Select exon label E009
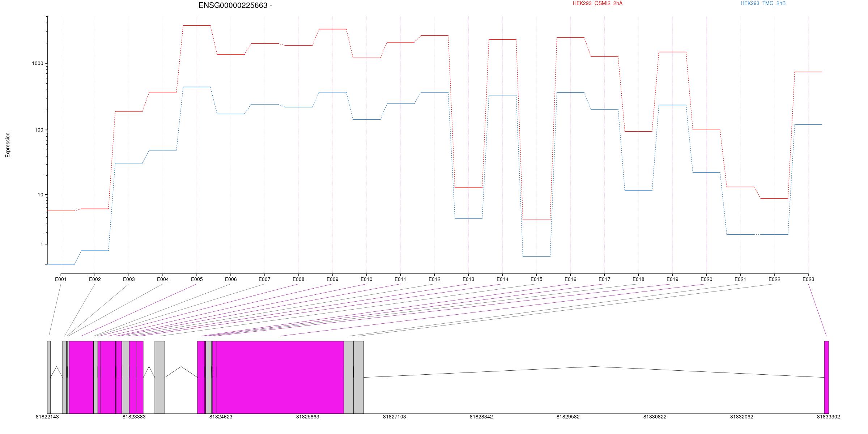The height and width of the screenshot is (434, 868). tap(332, 279)
